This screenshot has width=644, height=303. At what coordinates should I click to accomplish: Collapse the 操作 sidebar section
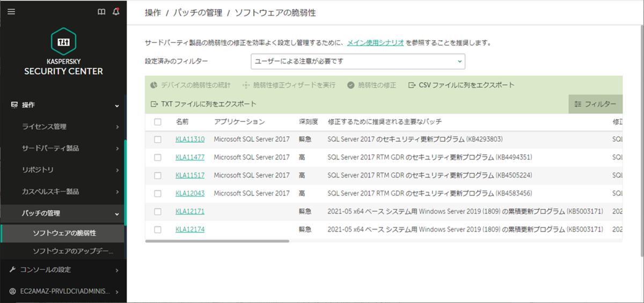(117, 106)
